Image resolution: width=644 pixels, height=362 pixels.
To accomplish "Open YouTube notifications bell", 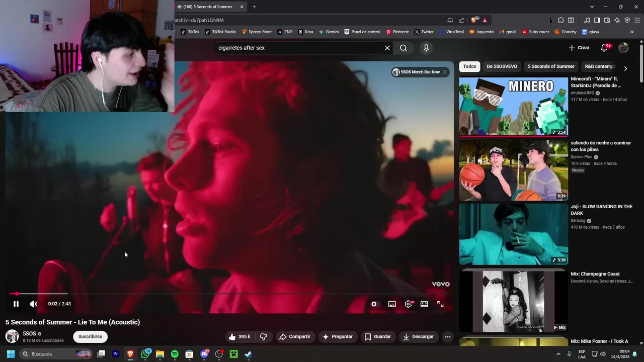I will pyautogui.click(x=604, y=48).
